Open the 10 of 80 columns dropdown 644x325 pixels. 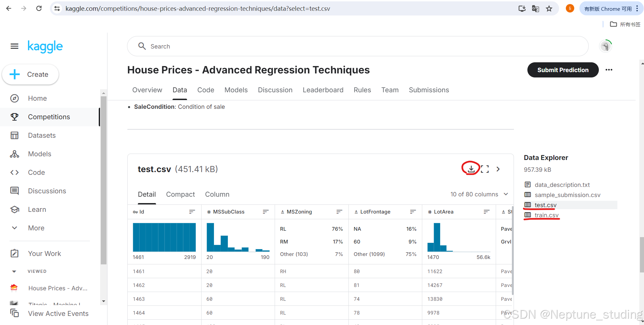(479, 194)
